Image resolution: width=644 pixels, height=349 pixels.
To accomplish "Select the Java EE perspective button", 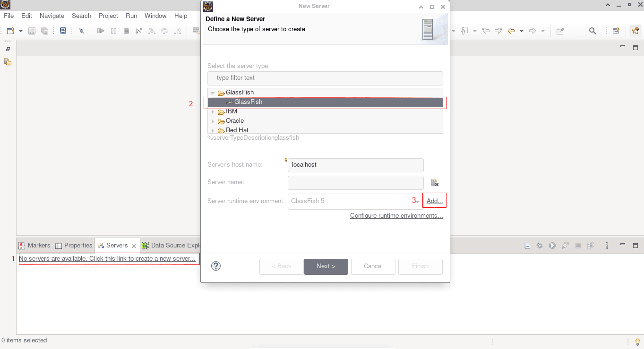I will [635, 31].
